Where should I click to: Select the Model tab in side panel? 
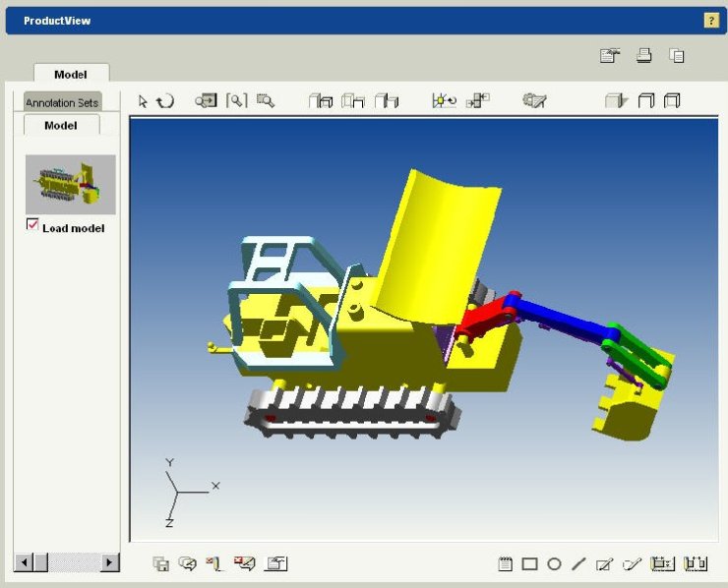tap(61, 125)
